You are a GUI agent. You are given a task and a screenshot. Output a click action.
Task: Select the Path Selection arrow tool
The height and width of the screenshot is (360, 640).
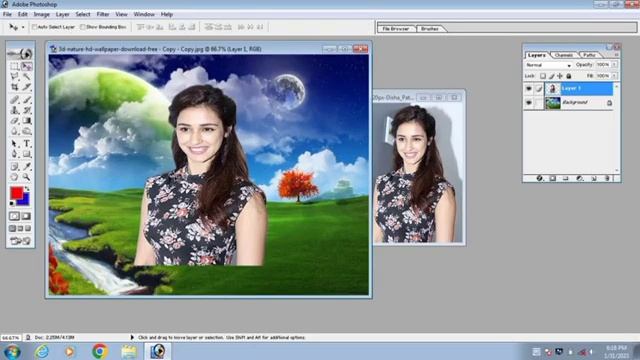tap(15, 144)
